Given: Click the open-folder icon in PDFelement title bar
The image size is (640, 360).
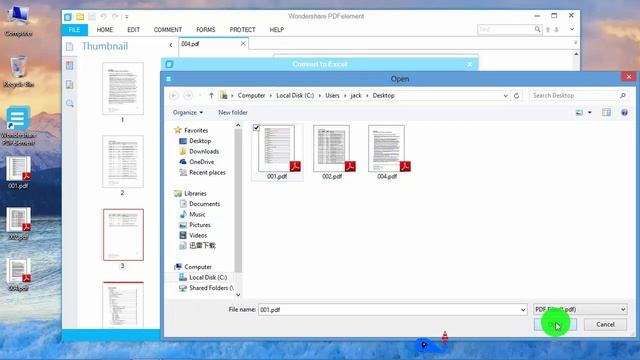Looking at the screenshot, I should pos(80,17).
